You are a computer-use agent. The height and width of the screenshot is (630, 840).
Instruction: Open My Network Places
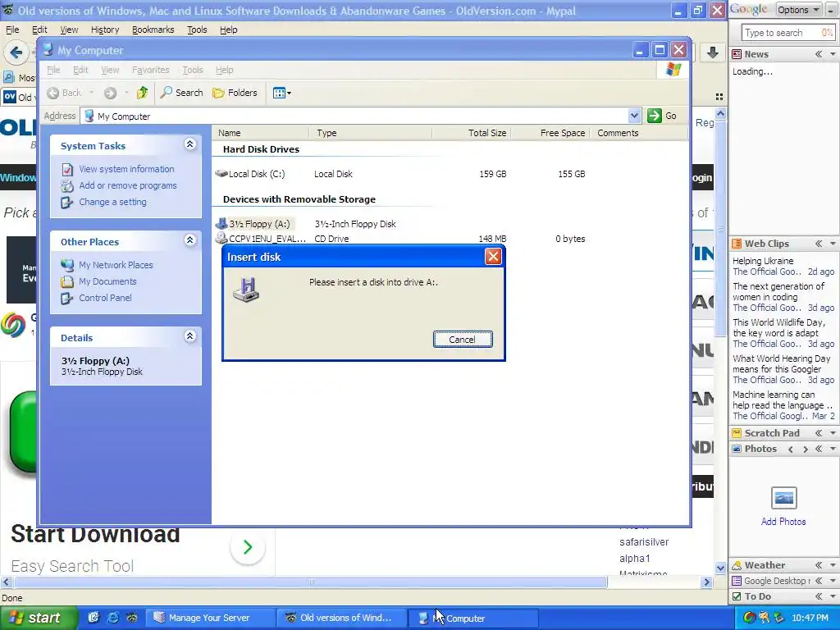(116, 265)
